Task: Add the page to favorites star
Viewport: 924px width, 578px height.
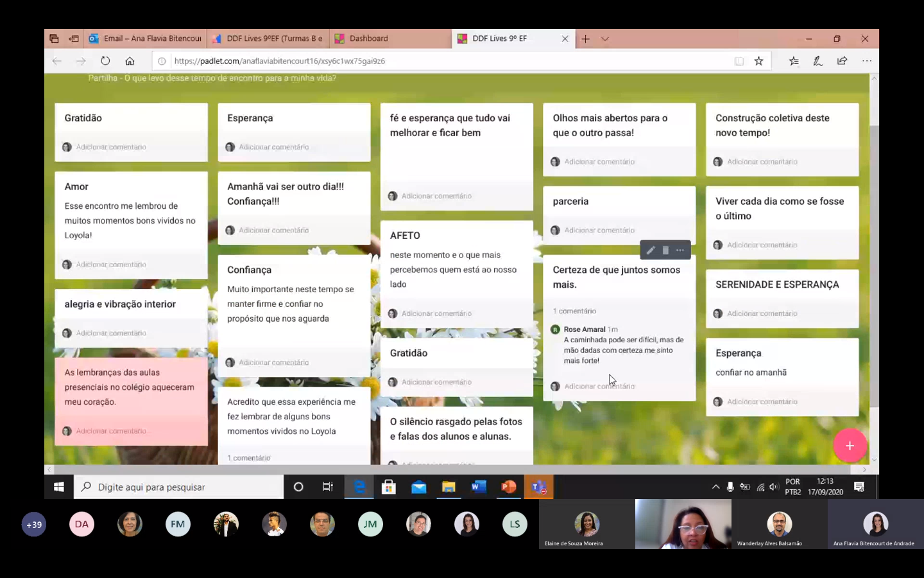Action: (x=759, y=61)
